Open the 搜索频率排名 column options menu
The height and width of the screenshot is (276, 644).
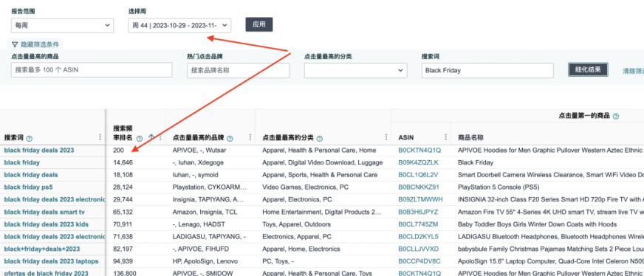coord(160,137)
